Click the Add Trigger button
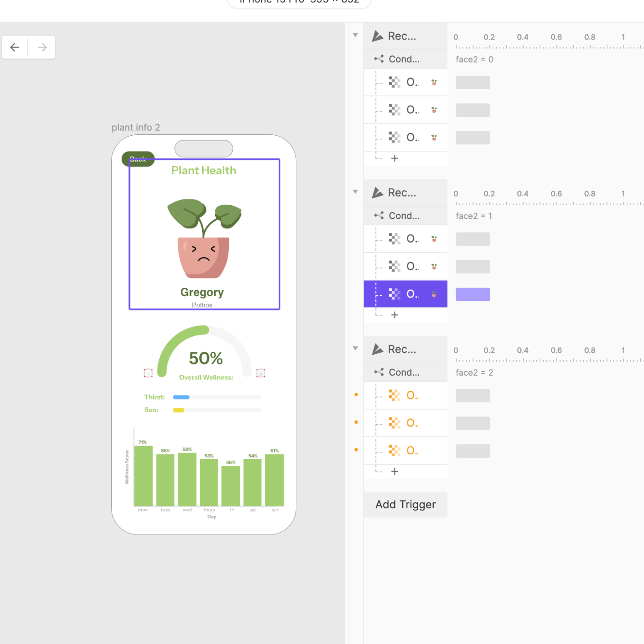The width and height of the screenshot is (644, 644). point(405,504)
